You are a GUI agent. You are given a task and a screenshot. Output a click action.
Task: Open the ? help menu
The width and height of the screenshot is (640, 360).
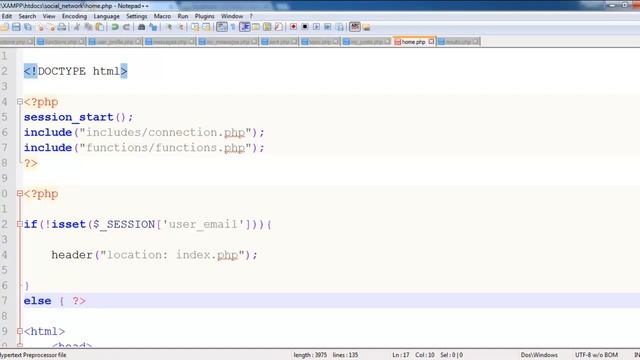click(251, 16)
